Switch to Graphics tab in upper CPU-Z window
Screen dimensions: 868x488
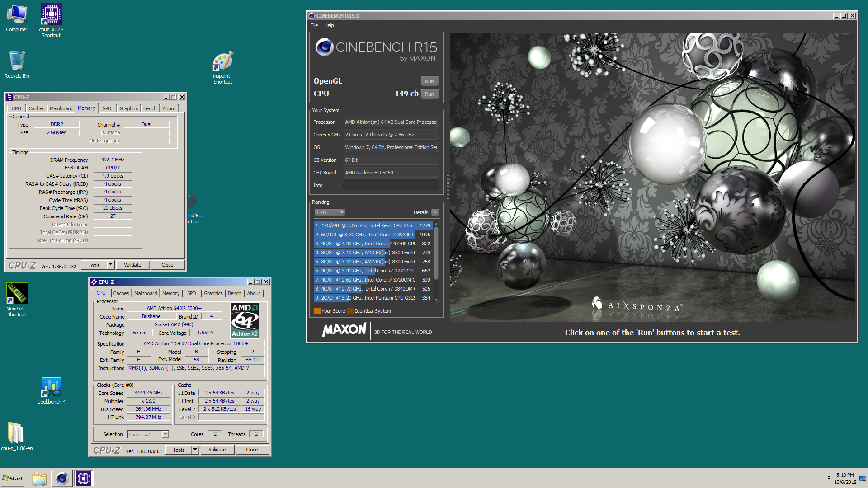pyautogui.click(x=129, y=108)
